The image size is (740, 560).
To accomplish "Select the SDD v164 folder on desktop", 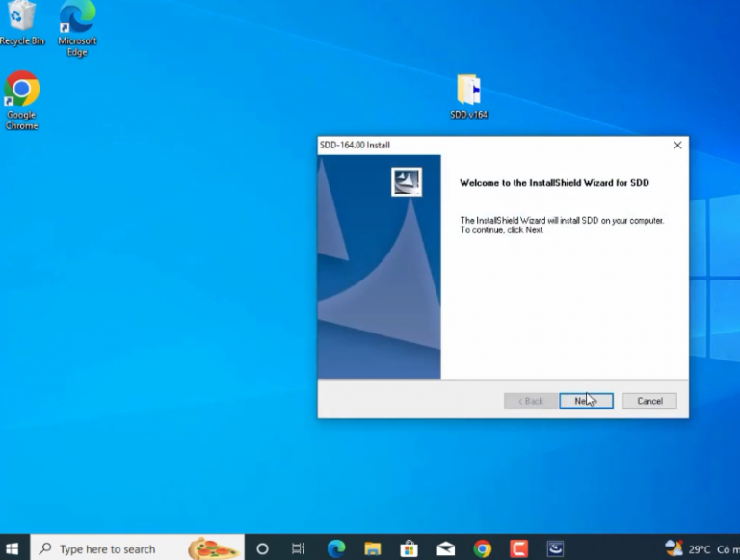I will 469,93.
